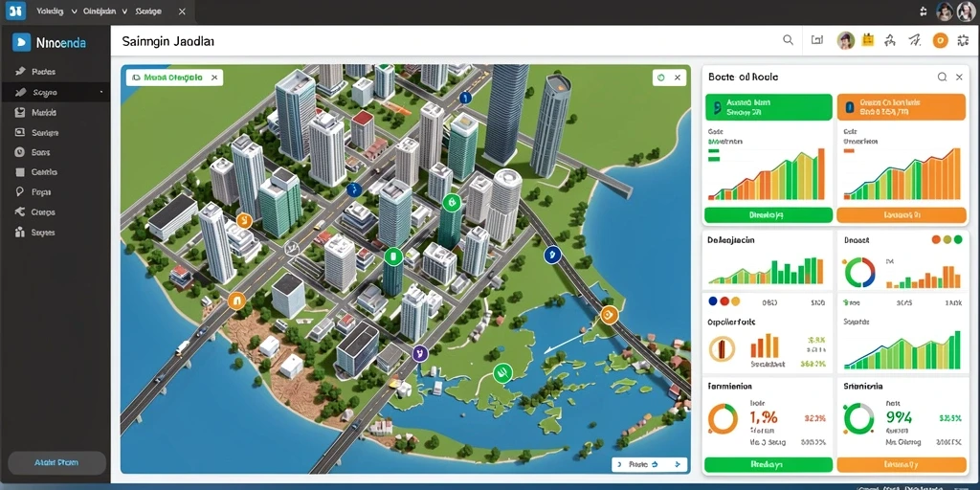Click the search magnifier icon in top header

click(789, 40)
